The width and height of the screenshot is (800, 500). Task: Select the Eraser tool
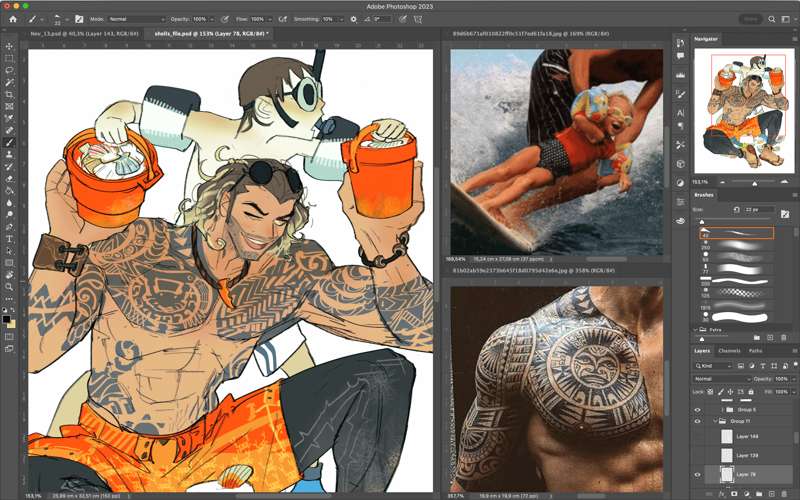(x=9, y=179)
